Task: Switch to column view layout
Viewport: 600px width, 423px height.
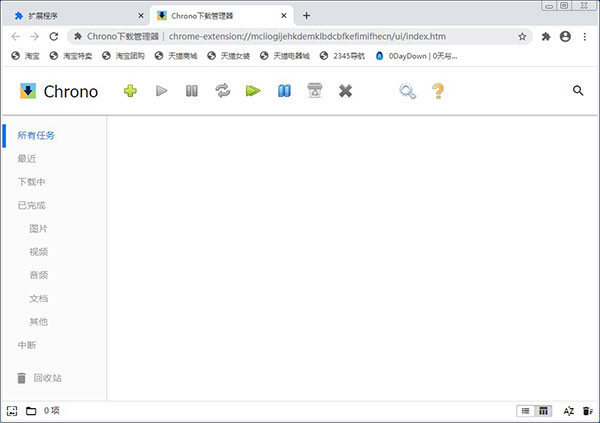Action: point(543,411)
